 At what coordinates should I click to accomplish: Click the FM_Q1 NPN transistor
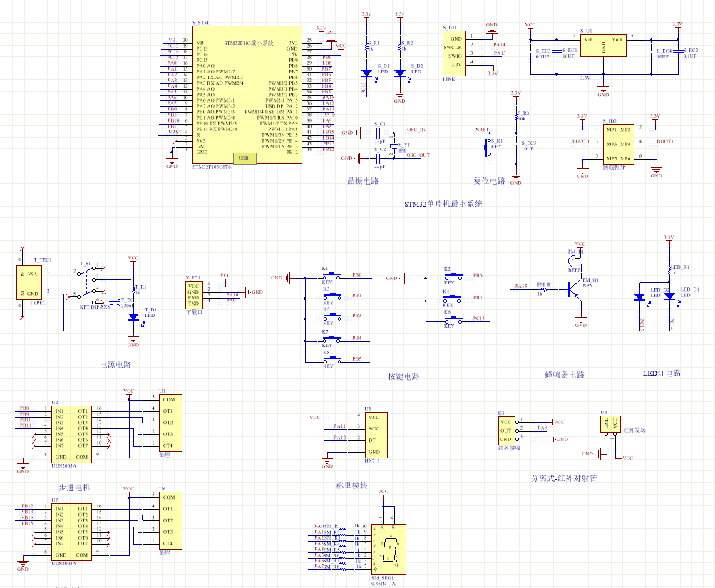(x=574, y=289)
